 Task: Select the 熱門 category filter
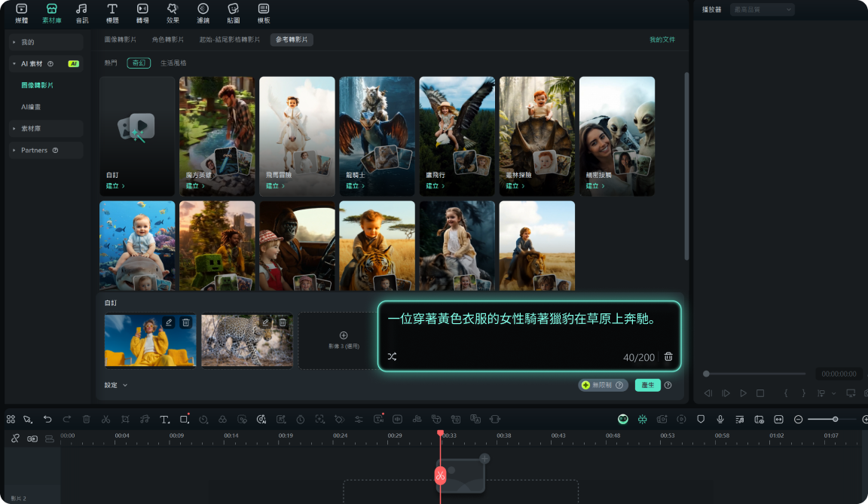[x=111, y=63]
